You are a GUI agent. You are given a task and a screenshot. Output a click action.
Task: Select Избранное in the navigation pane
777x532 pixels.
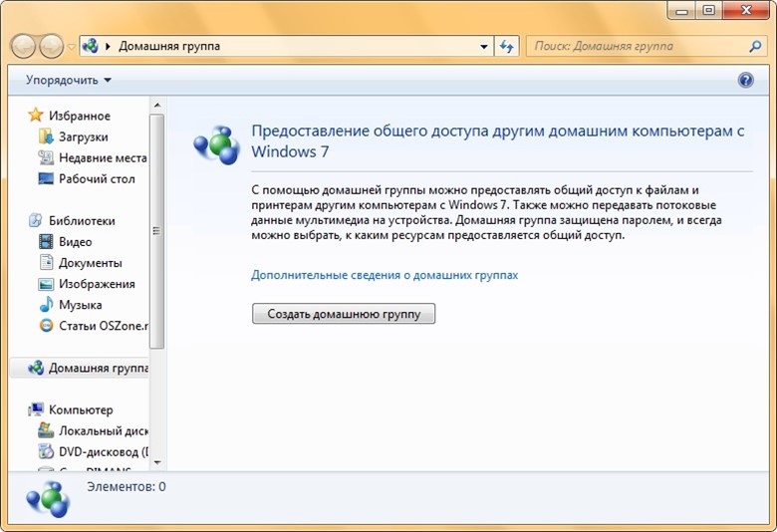click(x=80, y=116)
